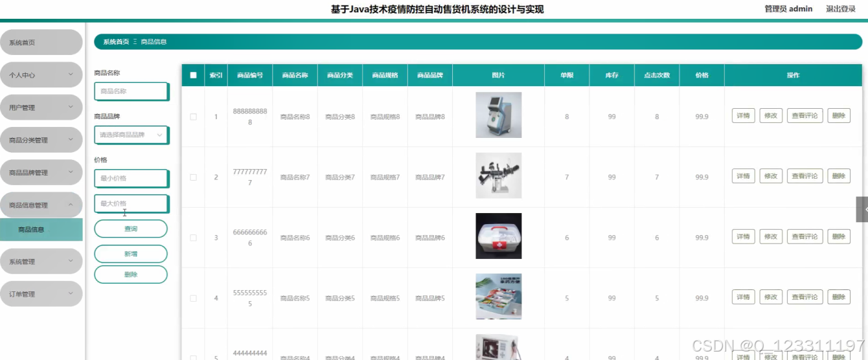Expand the 系统管理 sidebar menu

point(41,262)
